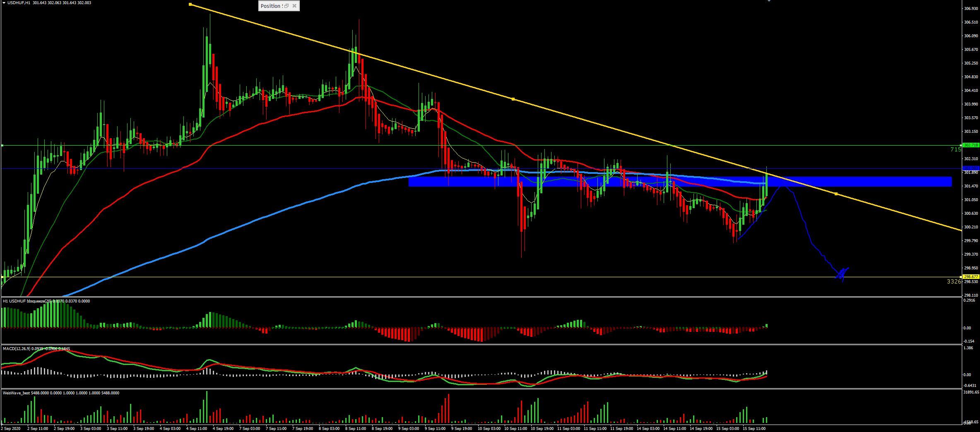Select the yellow trendline's lower-right anchor point
The width and height of the screenshot is (980, 432).
coord(836,194)
